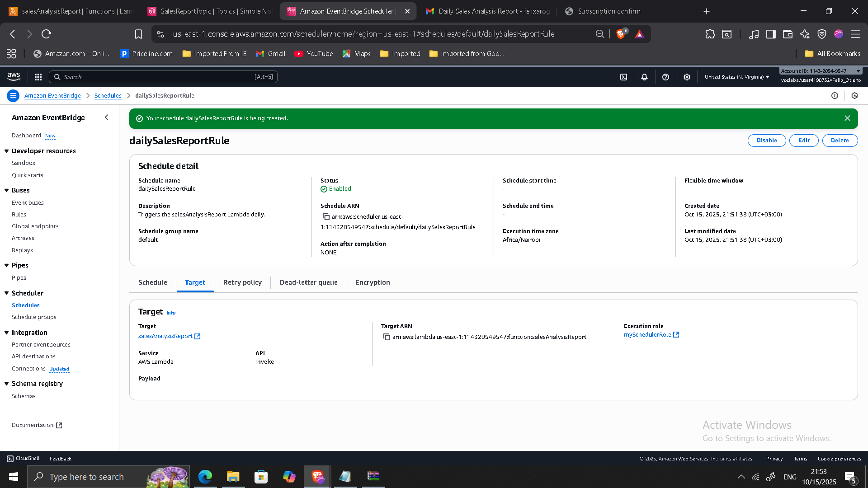Click the info icon near top right
Viewport: 868px width, 488px height.
[x=835, y=95]
